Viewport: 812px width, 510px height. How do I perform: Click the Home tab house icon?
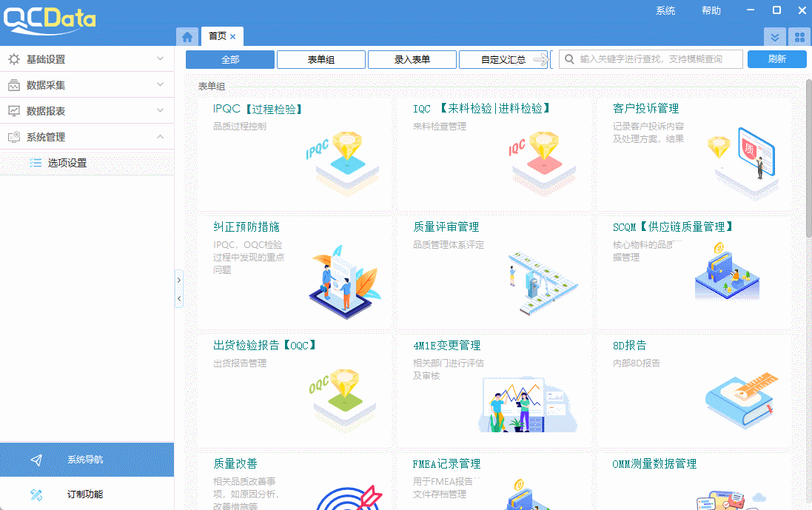point(187,36)
